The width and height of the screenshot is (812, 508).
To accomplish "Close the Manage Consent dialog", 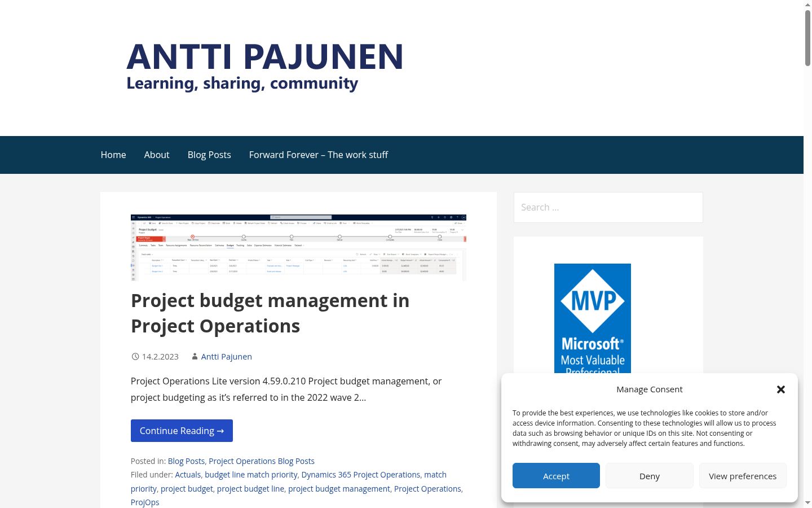I will tap(781, 389).
